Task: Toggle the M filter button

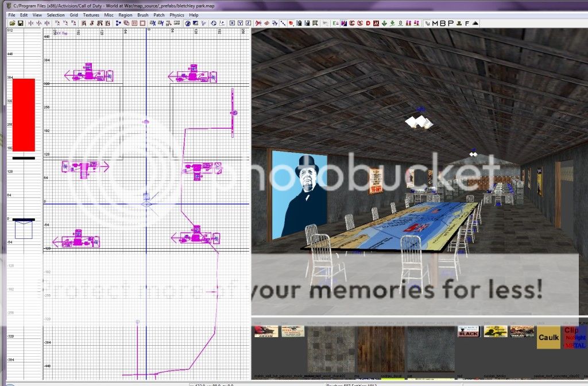Action: (435, 23)
